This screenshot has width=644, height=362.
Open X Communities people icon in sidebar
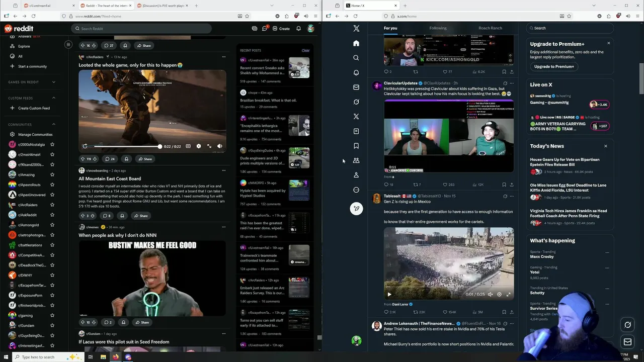tap(356, 160)
